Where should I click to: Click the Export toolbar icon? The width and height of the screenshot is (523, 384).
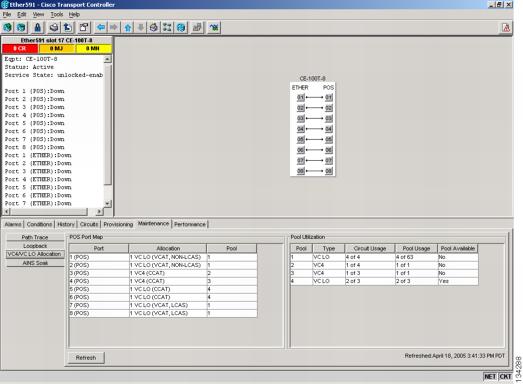pyautogui.click(x=67, y=27)
